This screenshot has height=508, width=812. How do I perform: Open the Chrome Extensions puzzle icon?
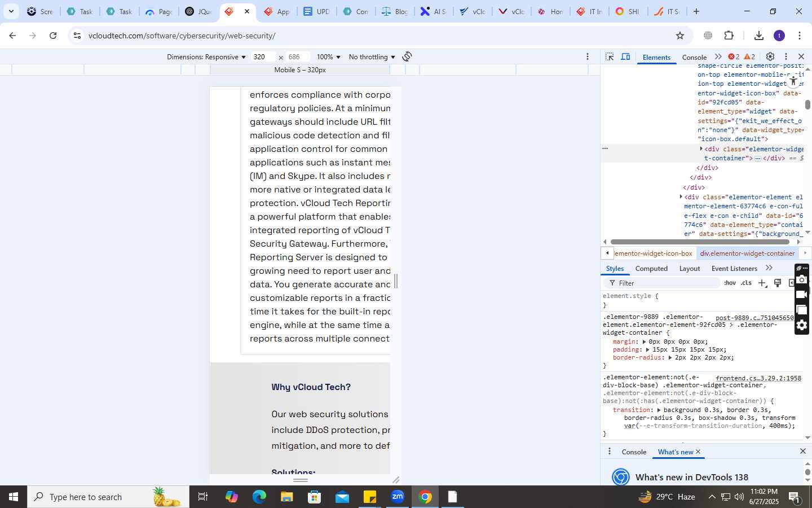pos(729,36)
